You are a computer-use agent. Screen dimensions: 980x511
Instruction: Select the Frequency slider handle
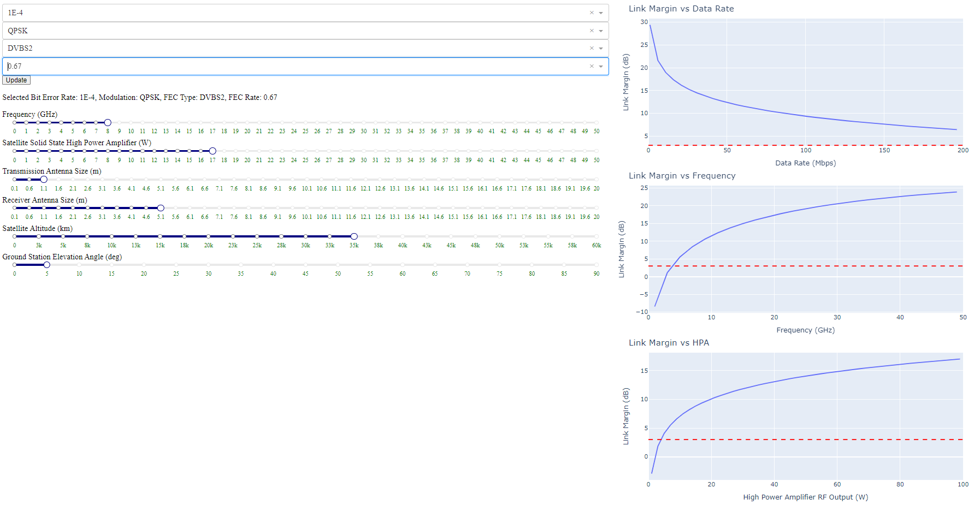(108, 122)
